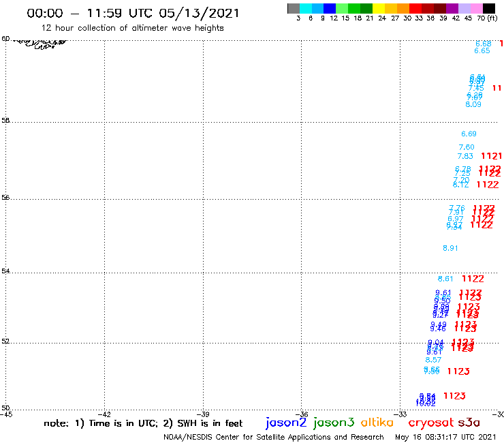Click the (ft) unit label on color scale
This screenshot has width=504, height=443.
click(492, 18)
